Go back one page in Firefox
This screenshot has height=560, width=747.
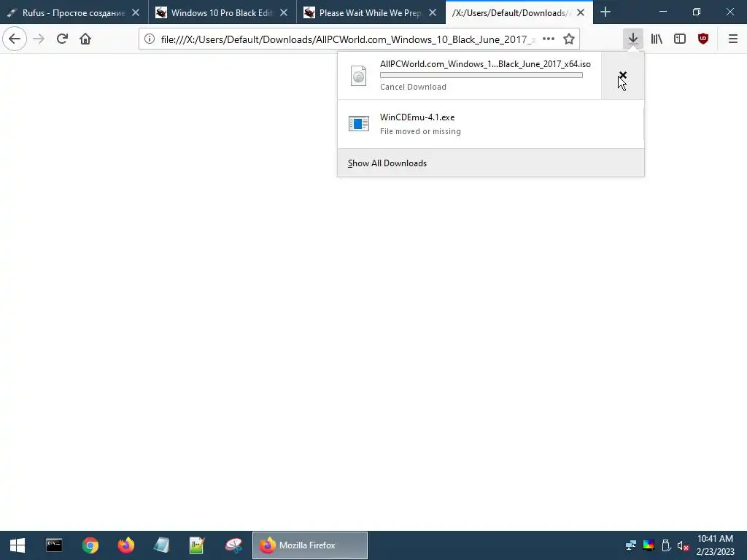[15, 39]
